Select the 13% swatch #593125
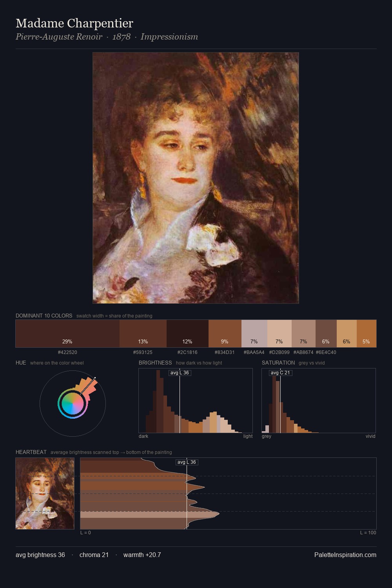 [143, 334]
